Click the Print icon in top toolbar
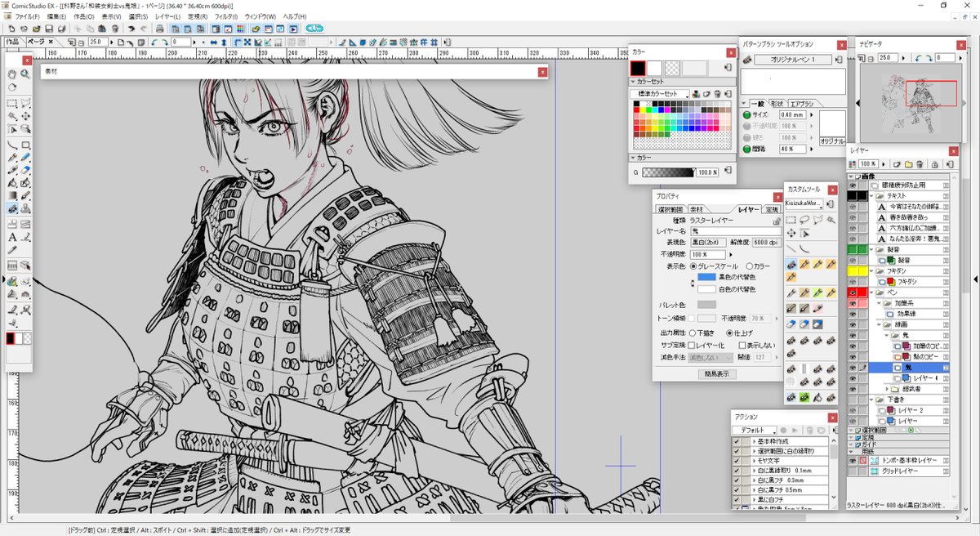The image size is (980, 536). tap(159, 29)
